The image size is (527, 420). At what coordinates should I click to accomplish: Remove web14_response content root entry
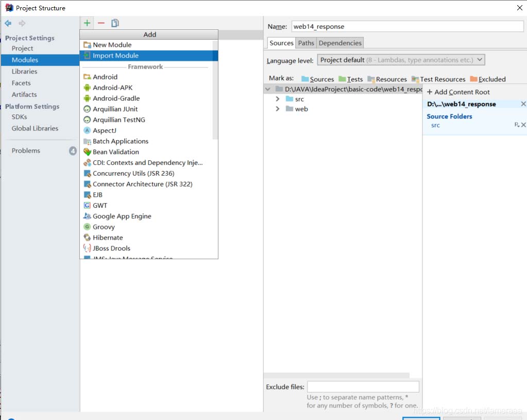coord(523,104)
